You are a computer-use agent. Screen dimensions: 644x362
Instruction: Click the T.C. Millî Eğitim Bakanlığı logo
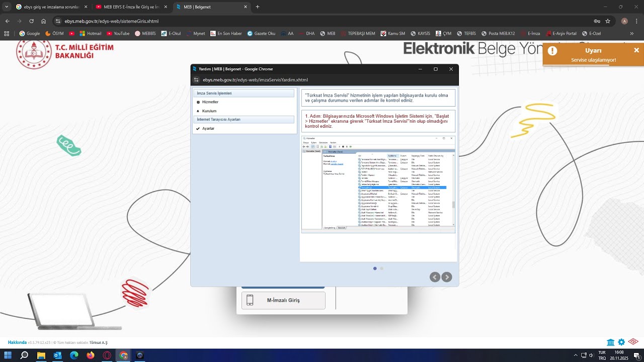(65, 54)
